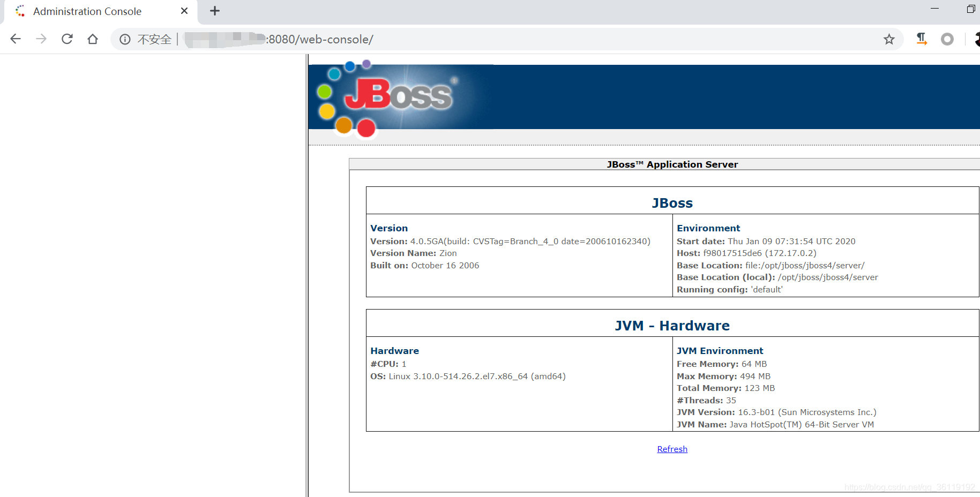
Task: Click the JVM Name: Java HotSpot line
Action: tap(775, 425)
